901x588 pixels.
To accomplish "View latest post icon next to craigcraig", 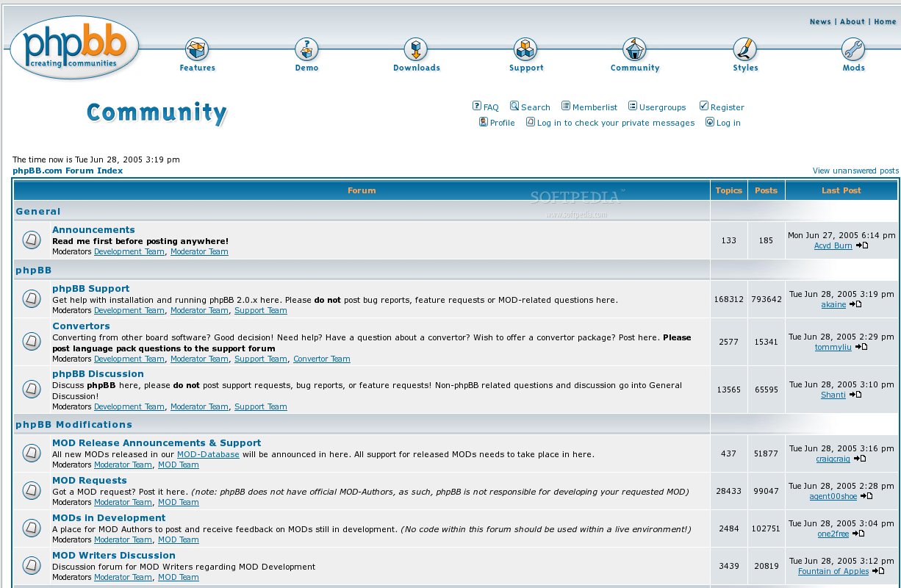I will 860,459.
